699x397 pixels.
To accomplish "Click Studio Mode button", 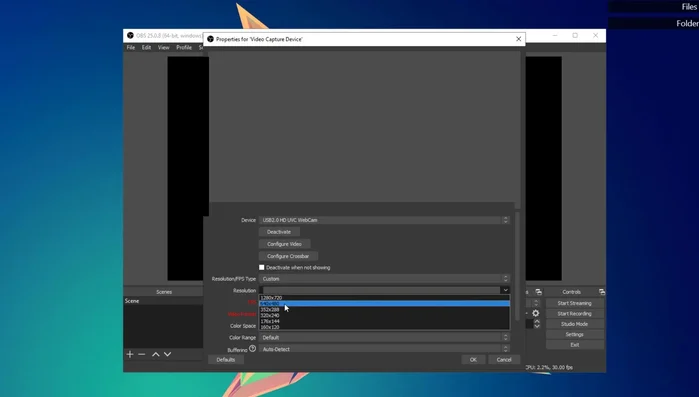I will pyautogui.click(x=575, y=324).
